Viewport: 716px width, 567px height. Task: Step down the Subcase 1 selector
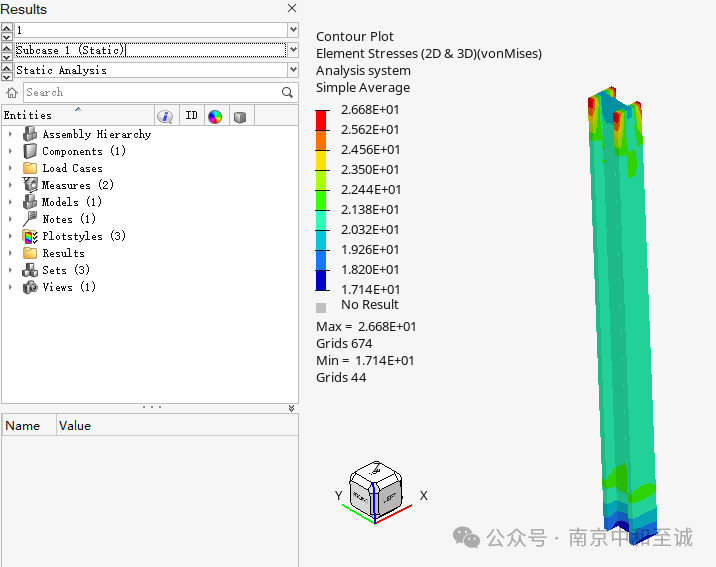tap(7, 56)
